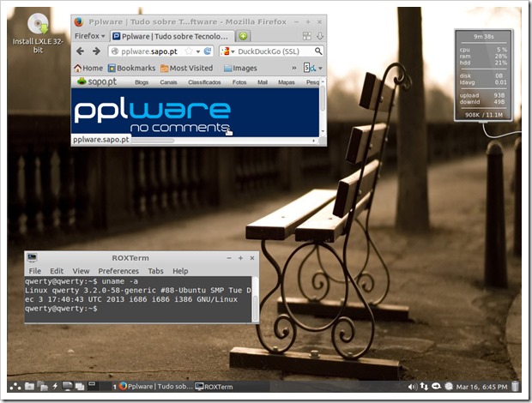Click the clock applet tray icon
This screenshot has height=403, width=532.
[x=449, y=386]
